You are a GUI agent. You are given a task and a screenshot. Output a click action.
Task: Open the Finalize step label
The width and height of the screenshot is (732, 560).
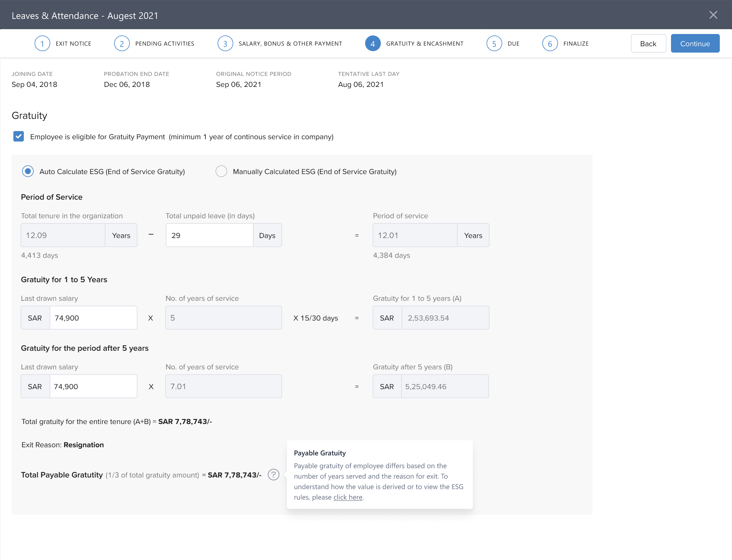576,44
